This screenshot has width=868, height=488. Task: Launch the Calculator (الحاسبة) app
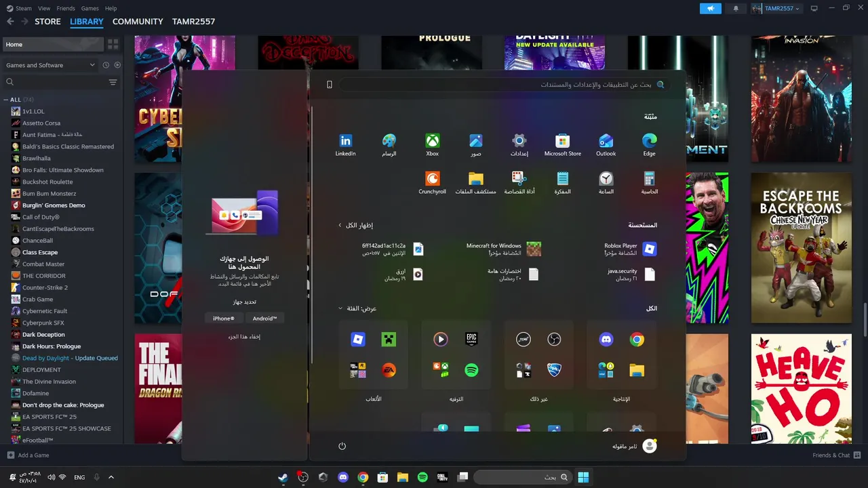[x=650, y=183]
